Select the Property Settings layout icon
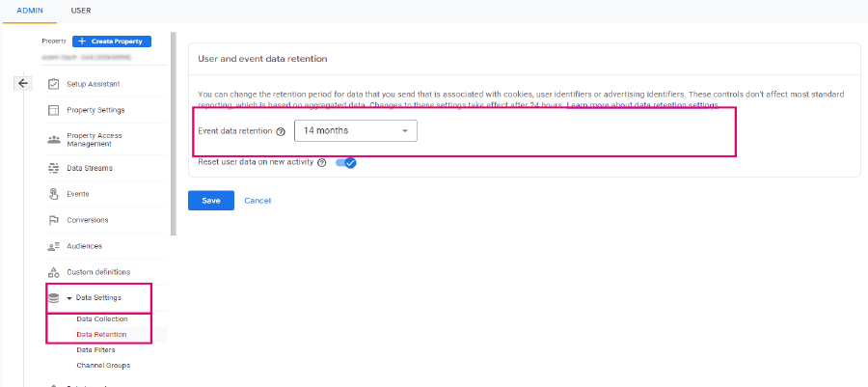Screen dimensions: 868x387 coord(54,110)
